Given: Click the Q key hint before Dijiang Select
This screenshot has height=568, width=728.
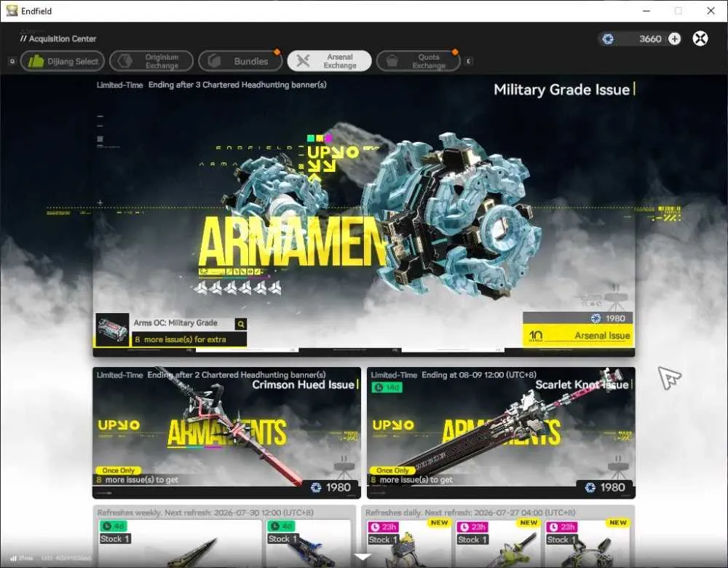Looking at the screenshot, I should [x=12, y=61].
